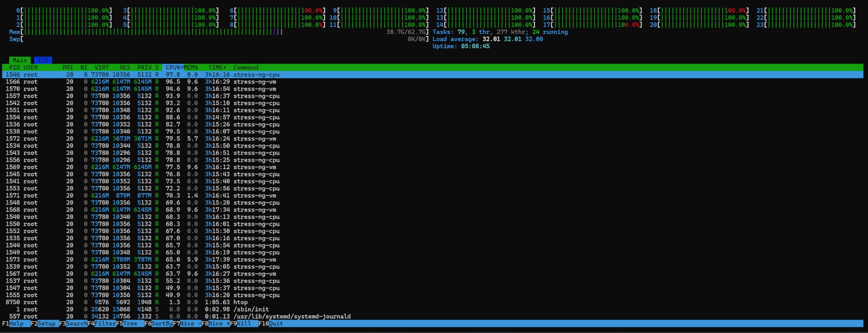
Task: Switch to the I/O tab
Action: tap(43, 60)
